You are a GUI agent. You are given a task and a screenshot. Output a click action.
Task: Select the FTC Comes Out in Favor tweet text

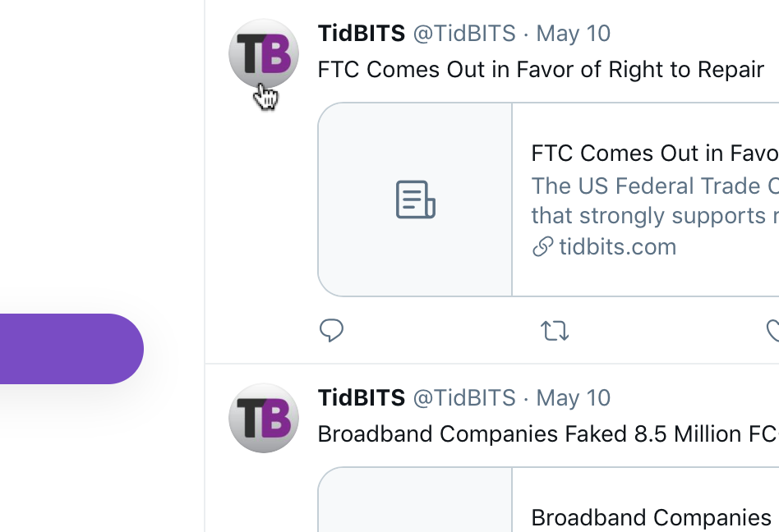click(x=541, y=70)
